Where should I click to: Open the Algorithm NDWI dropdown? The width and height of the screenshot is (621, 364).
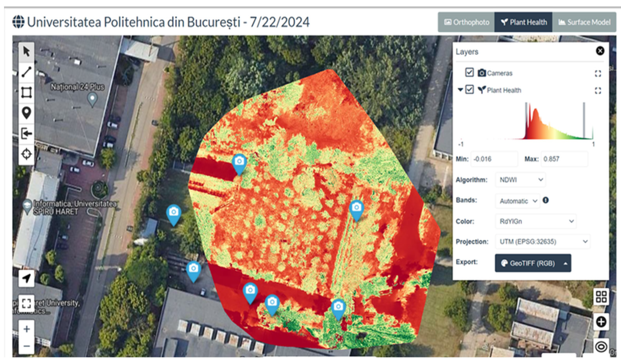click(x=521, y=180)
